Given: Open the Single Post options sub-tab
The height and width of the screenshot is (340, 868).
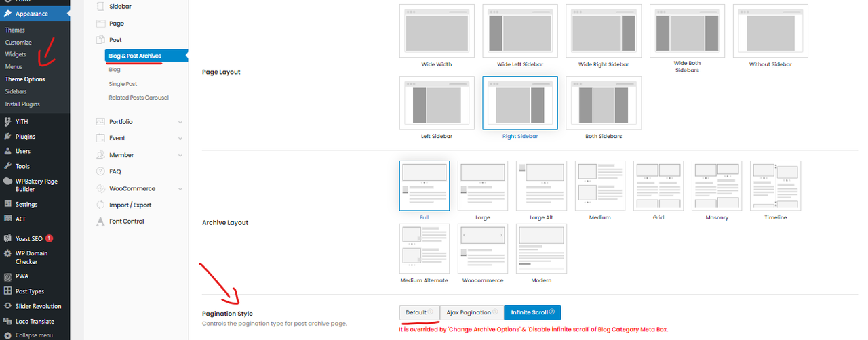Looking at the screenshot, I should click(x=123, y=84).
